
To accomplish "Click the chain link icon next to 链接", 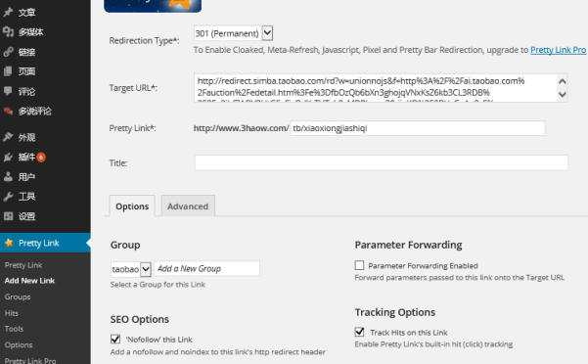I will coord(8,52).
